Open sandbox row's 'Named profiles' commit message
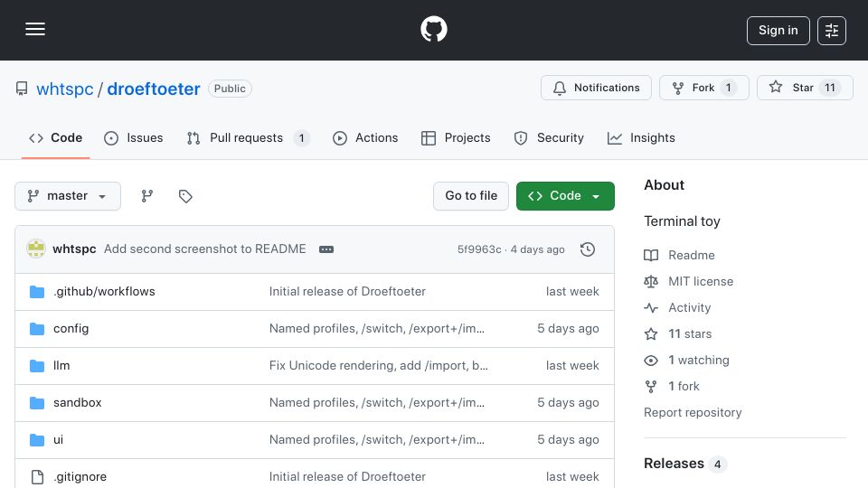The height and width of the screenshot is (488, 868). (x=377, y=403)
